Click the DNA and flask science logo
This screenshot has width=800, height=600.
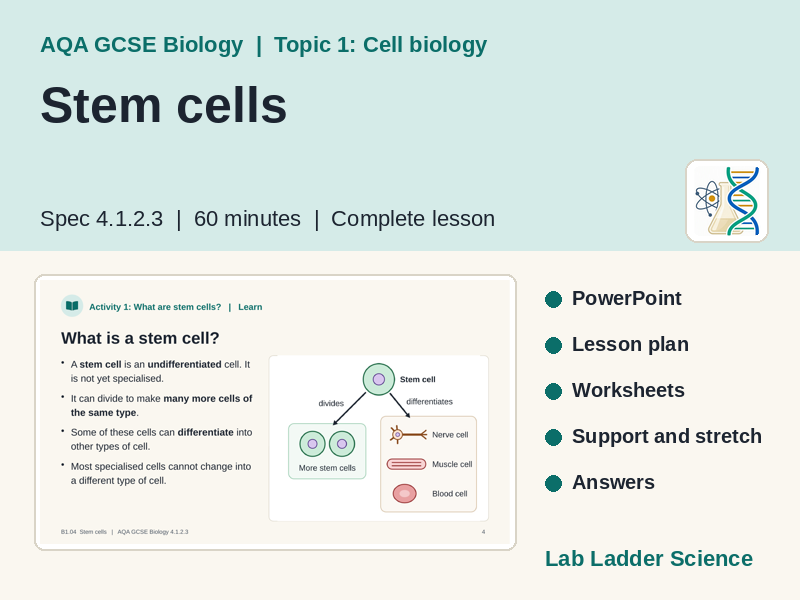pos(727,201)
